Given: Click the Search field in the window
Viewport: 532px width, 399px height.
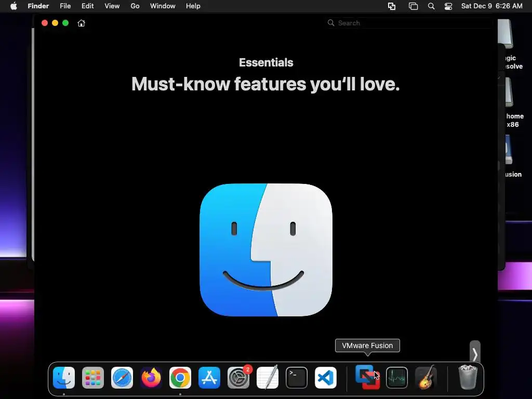Looking at the screenshot, I should [409, 23].
